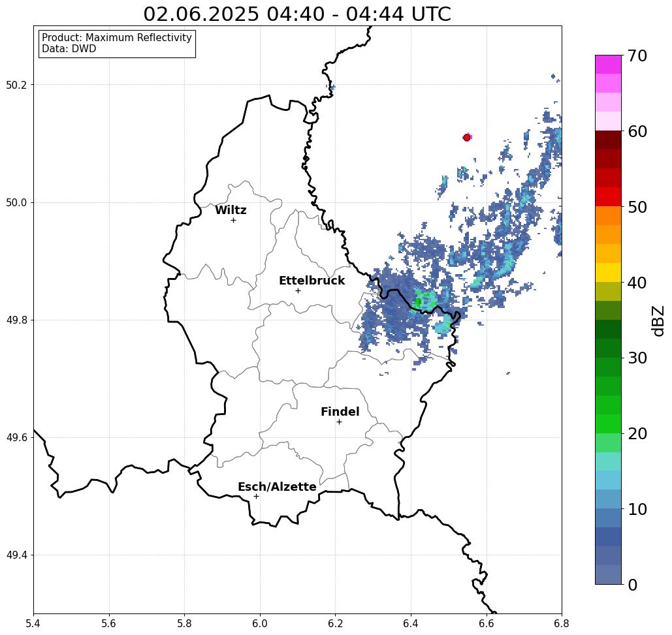This screenshot has height=635, width=672.
Task: Click the latitude label 50.2
Action: pyautogui.click(x=16, y=85)
